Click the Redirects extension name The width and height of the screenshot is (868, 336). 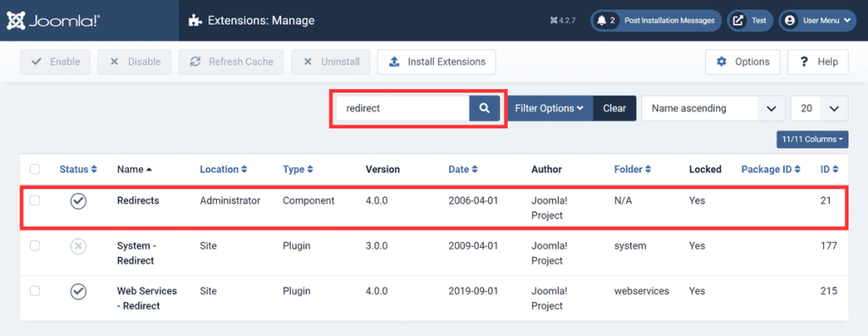[x=138, y=201]
